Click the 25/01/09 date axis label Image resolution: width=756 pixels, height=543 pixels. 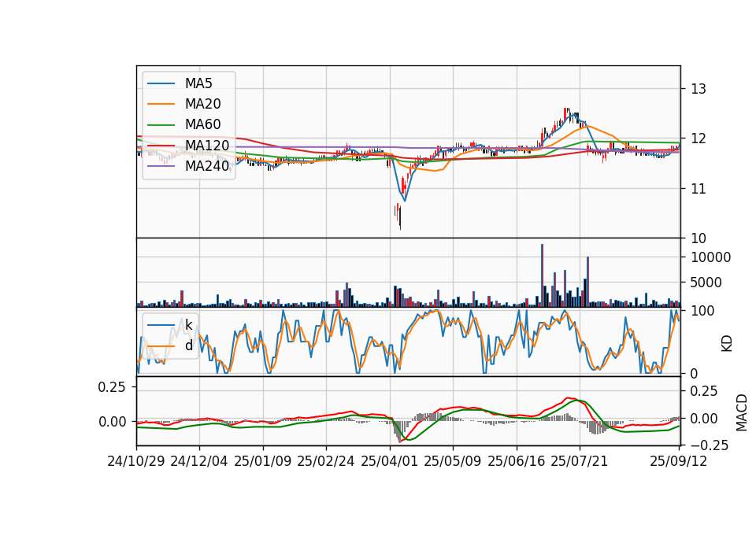[x=263, y=461]
